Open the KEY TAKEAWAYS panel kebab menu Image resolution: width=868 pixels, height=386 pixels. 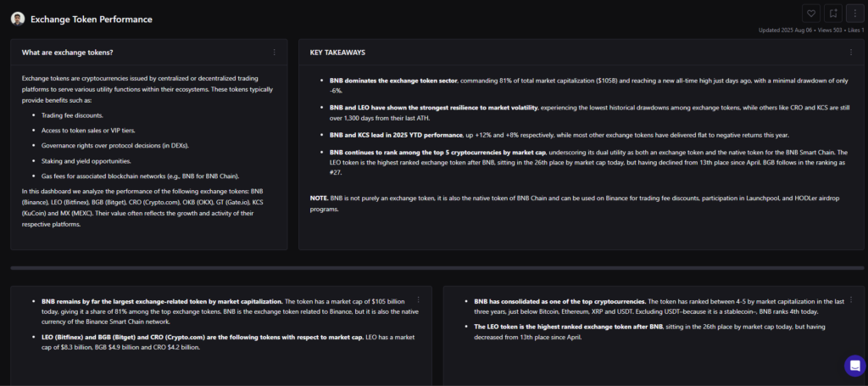850,53
